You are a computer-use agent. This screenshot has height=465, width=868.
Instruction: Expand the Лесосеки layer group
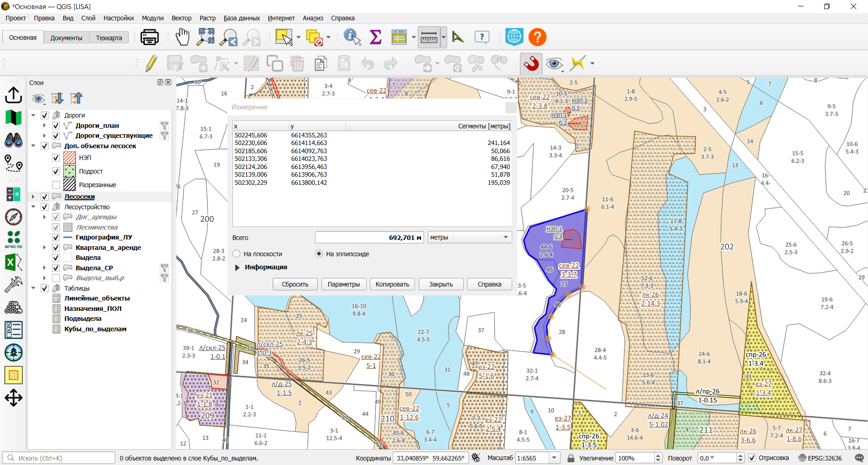pos(33,197)
